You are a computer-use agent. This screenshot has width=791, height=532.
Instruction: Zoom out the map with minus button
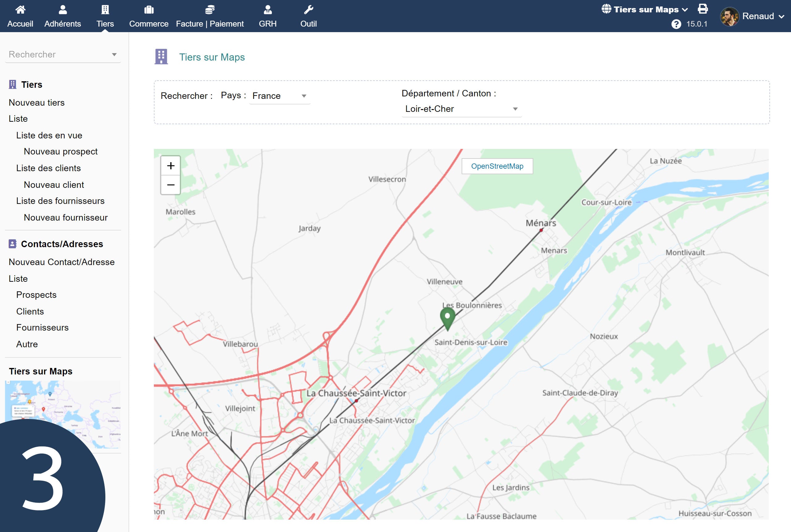[x=171, y=185]
